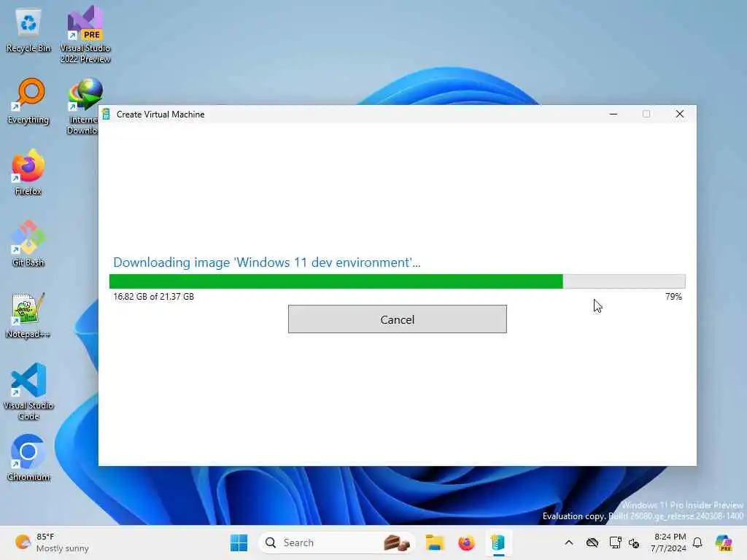Open the weather widget showing 85°F
The width and height of the screenshot is (747, 560).
coord(52,542)
